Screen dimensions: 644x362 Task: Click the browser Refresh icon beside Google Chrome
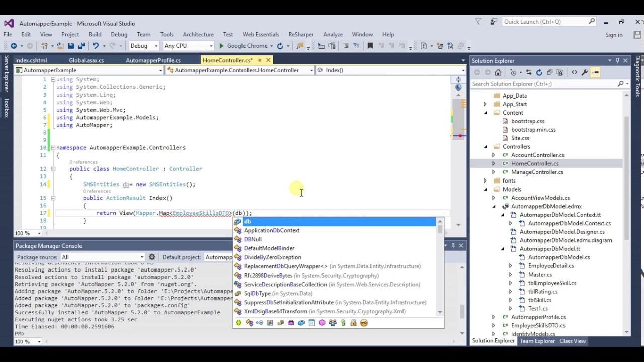coord(280,46)
